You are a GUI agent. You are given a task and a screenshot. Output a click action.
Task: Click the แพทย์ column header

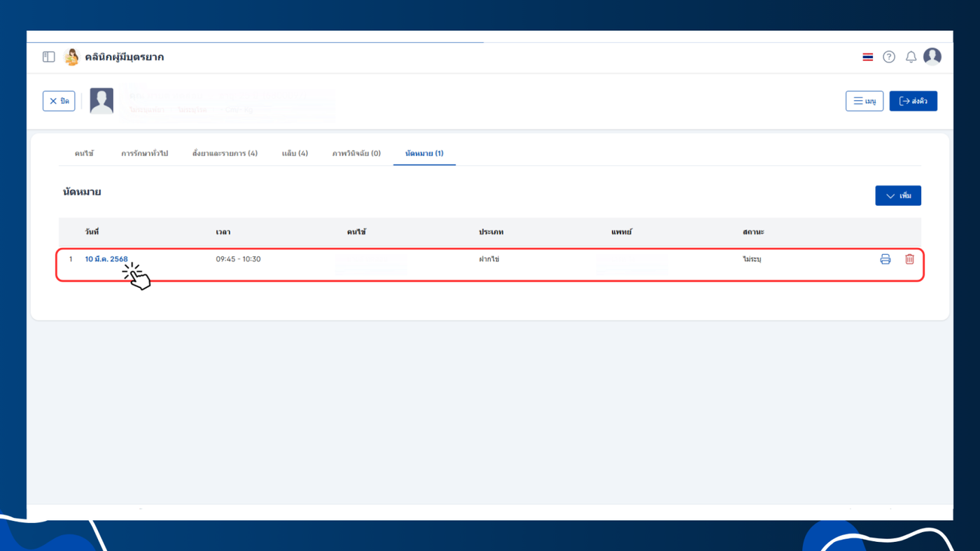[622, 232]
